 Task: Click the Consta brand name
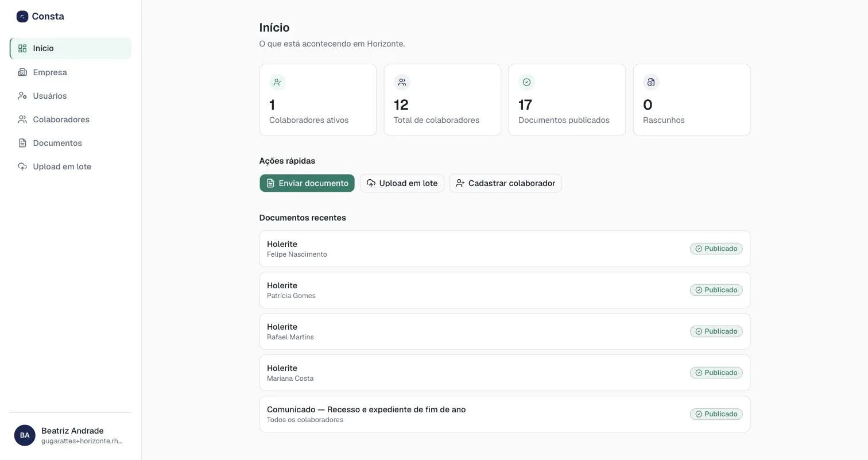point(48,17)
